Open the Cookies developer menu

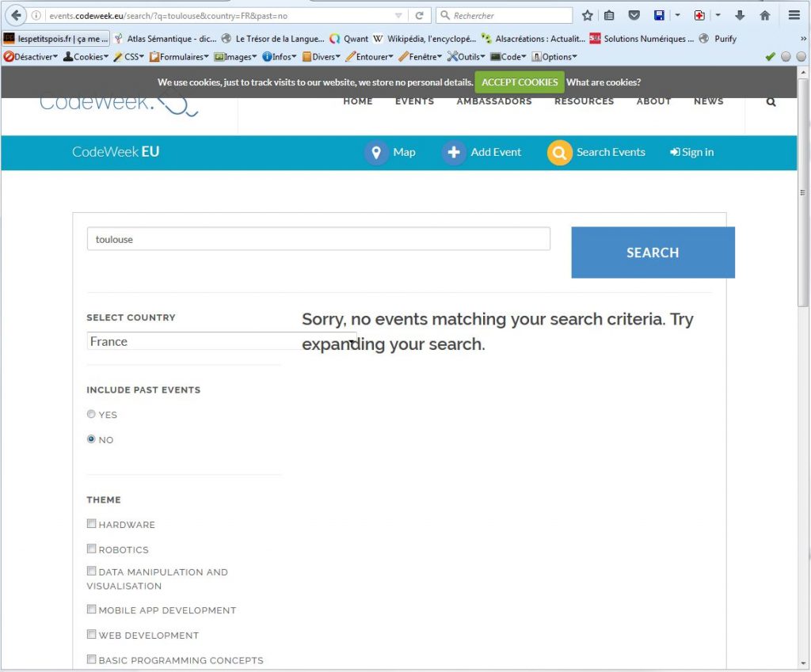[x=86, y=57]
